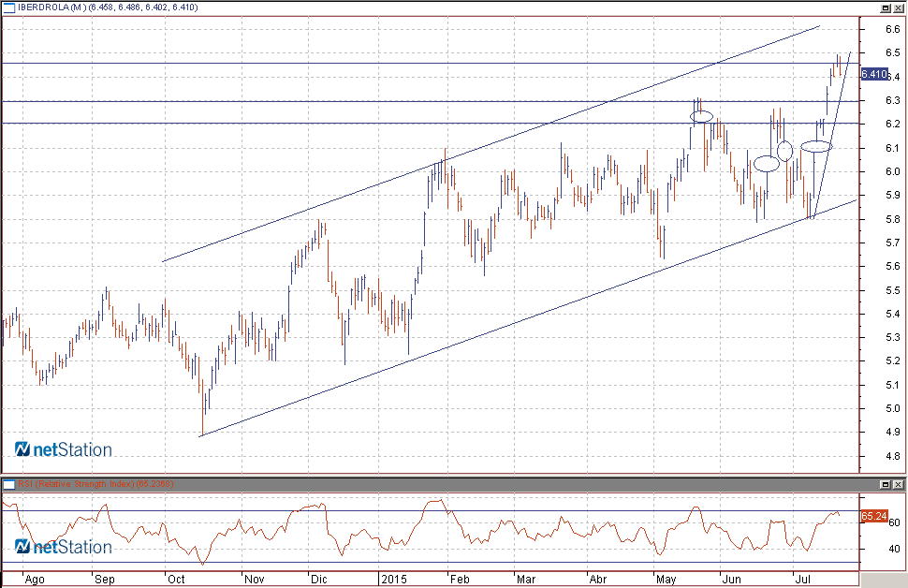
Task: Click the 2015 label on the time axis
Action: (x=392, y=579)
